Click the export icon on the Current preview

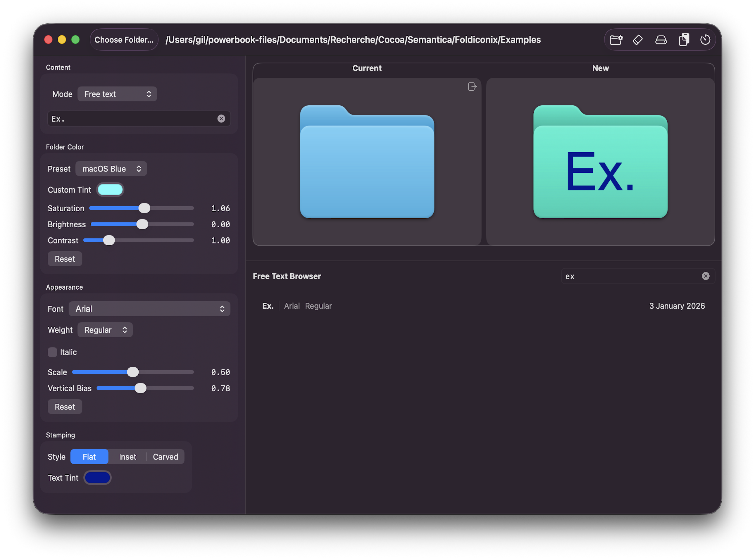coord(472,87)
